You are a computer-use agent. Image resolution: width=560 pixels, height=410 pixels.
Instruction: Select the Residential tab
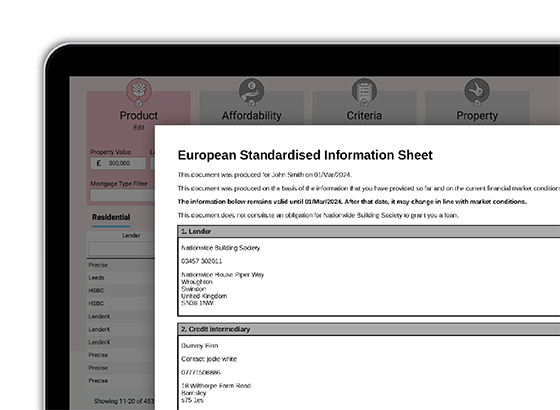[x=111, y=217]
